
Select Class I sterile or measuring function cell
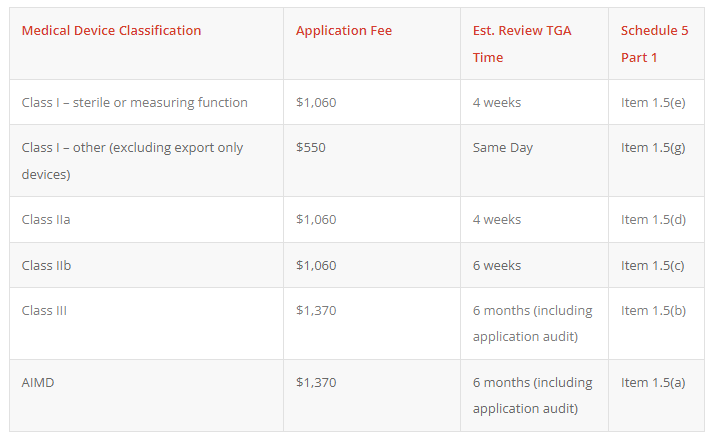[x=134, y=102]
